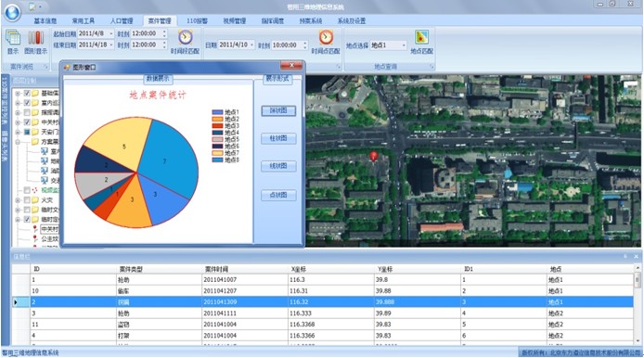Click the 饼状图 pie chart button

tap(278, 111)
